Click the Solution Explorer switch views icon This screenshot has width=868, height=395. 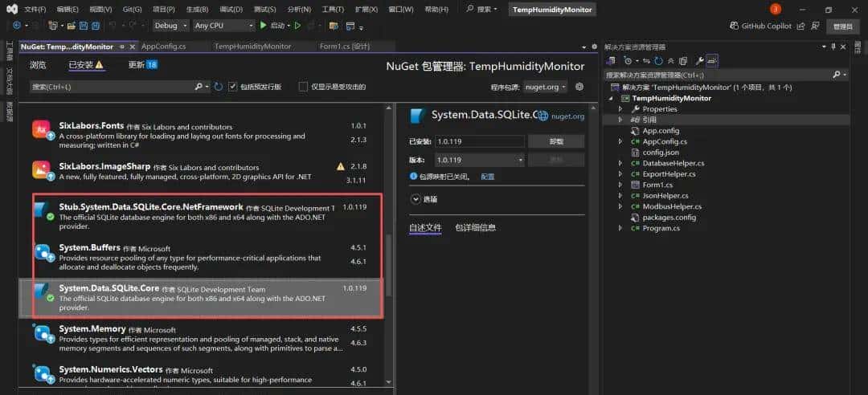pos(611,61)
